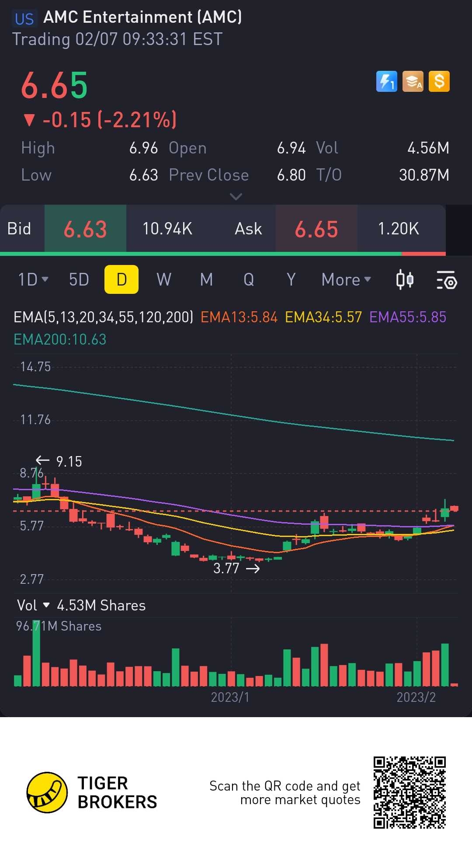This screenshot has height=868, width=472.
Task: Tap the Trading 02/07 09:33:31 EST status
Action: click(x=117, y=39)
